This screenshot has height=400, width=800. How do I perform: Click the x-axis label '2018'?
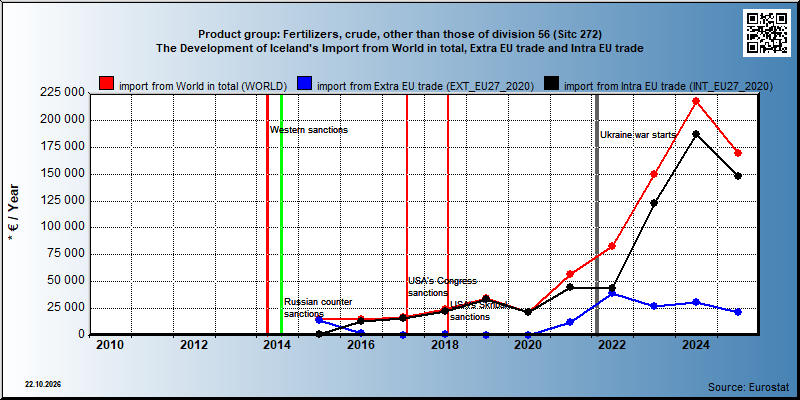(445, 345)
